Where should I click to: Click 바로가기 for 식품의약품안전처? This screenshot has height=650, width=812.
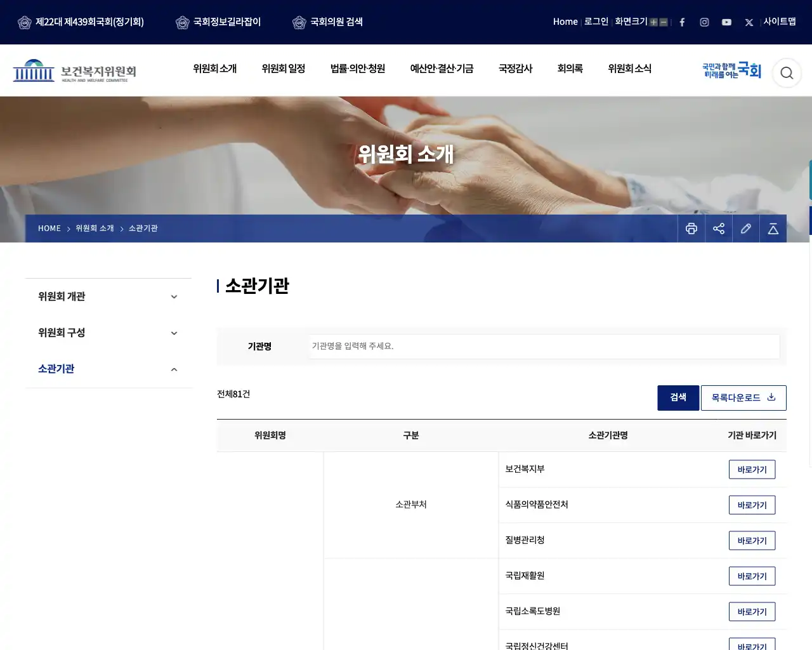tap(752, 505)
